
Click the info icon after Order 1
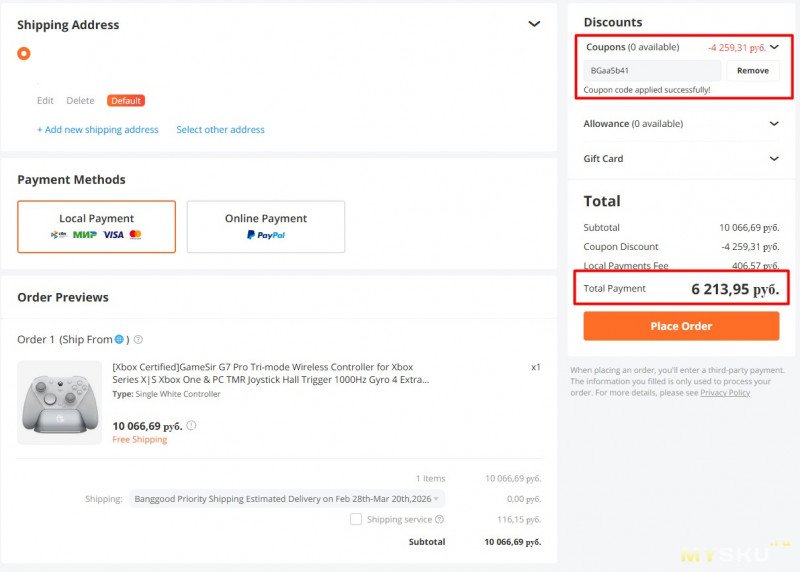point(138,340)
